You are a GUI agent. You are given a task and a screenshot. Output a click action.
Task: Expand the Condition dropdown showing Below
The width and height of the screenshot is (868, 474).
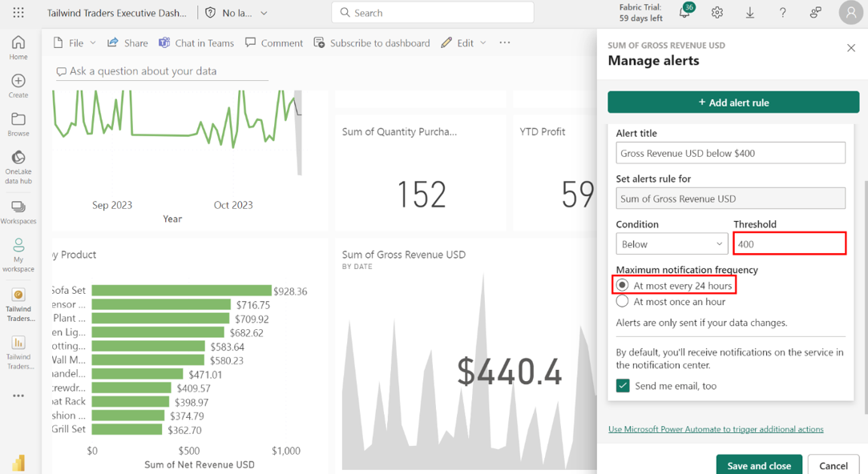(x=672, y=244)
